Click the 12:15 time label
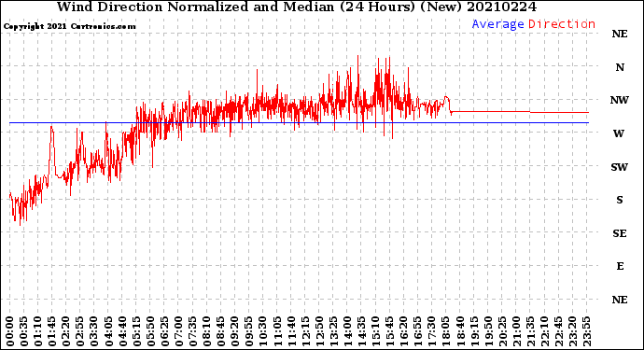 pyautogui.click(x=305, y=331)
